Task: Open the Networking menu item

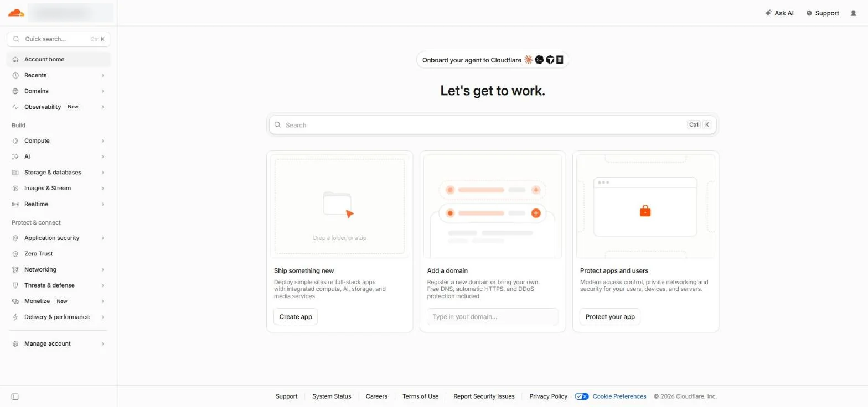Action: (x=59, y=270)
